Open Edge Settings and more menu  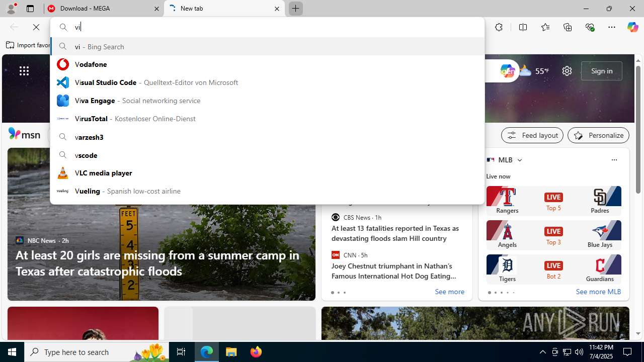612,27
